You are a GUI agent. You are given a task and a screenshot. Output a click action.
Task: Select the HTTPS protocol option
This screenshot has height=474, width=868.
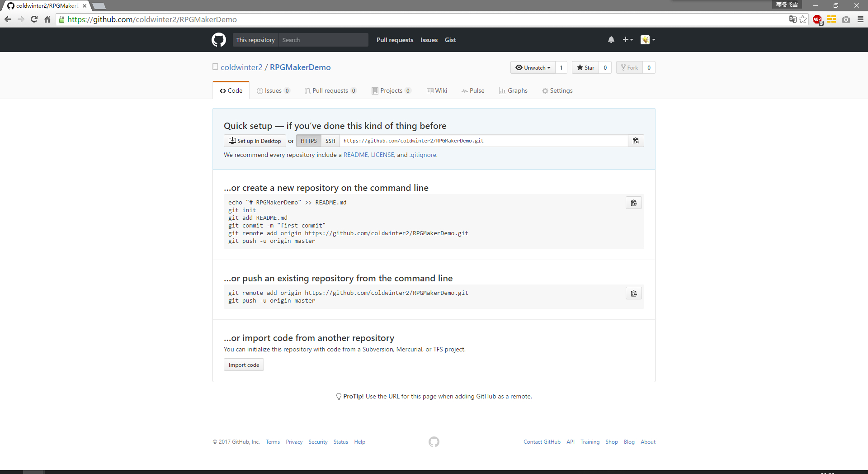[x=309, y=141]
